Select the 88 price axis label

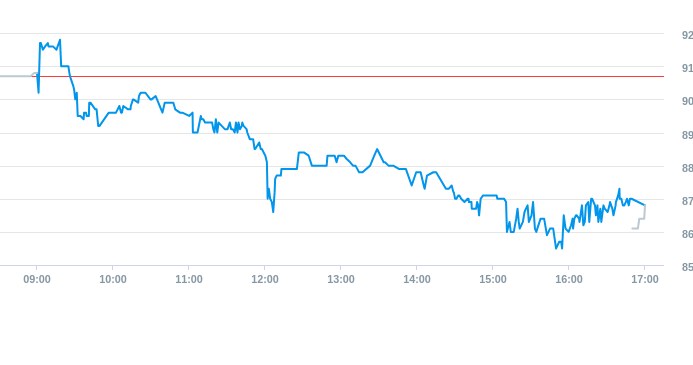pos(687,168)
